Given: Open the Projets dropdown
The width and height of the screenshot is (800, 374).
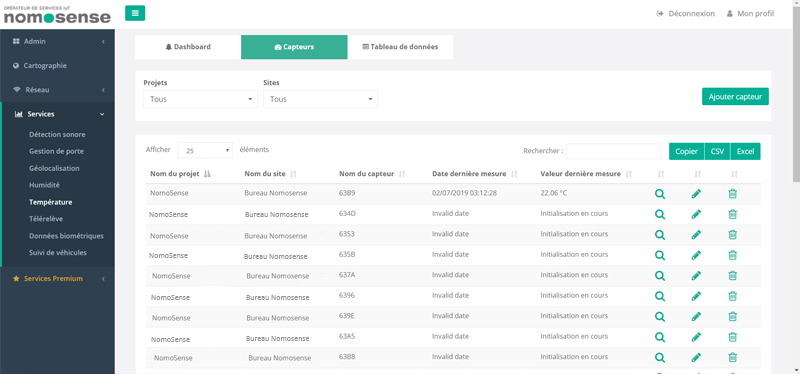Looking at the screenshot, I should tap(201, 99).
